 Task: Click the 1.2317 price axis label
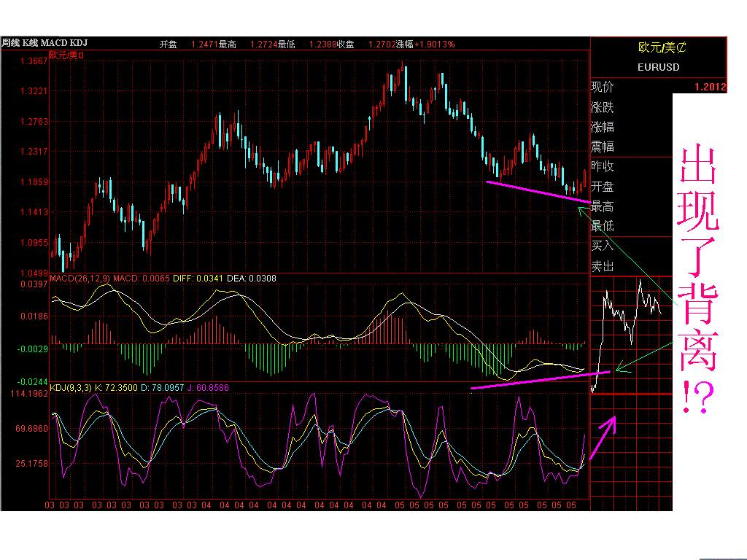(x=34, y=152)
